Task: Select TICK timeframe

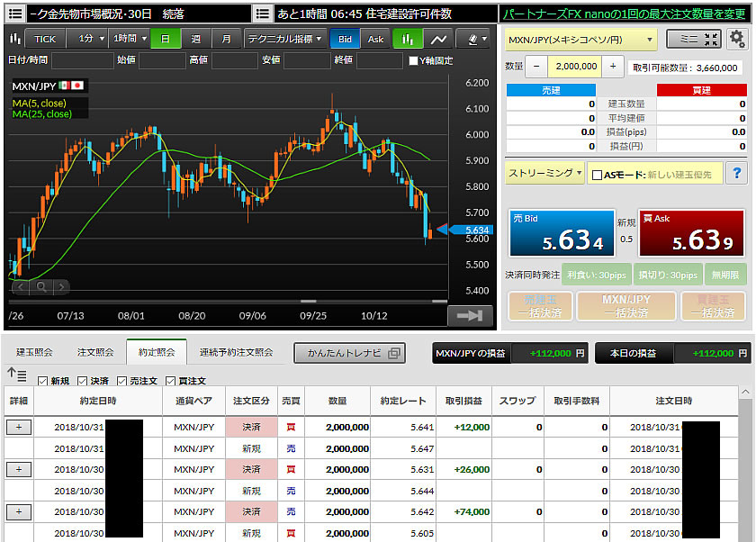Action: (45, 39)
